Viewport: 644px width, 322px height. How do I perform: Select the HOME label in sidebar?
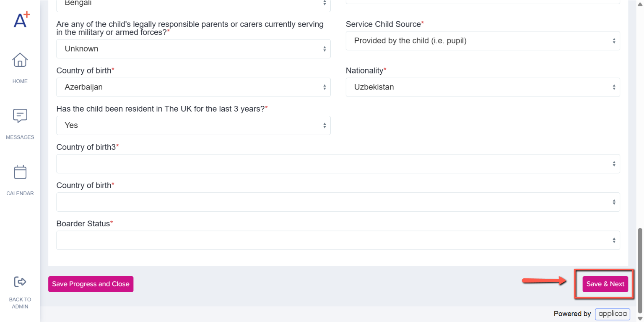click(x=20, y=81)
